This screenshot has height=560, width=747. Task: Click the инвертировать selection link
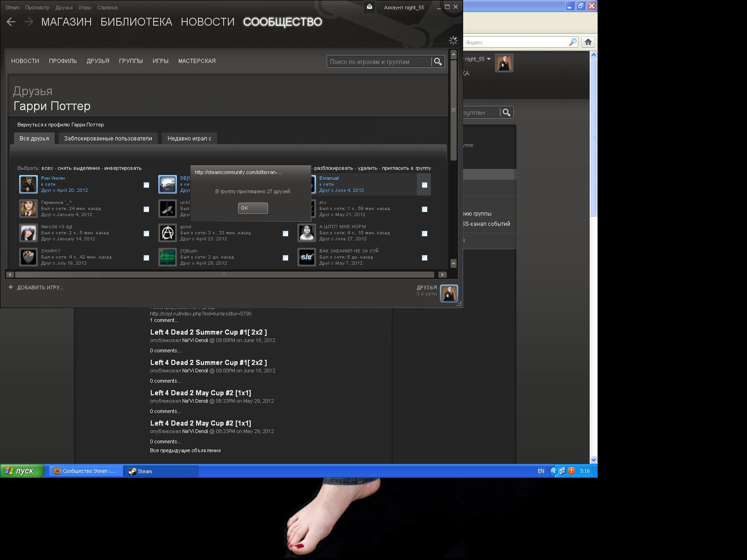click(123, 168)
